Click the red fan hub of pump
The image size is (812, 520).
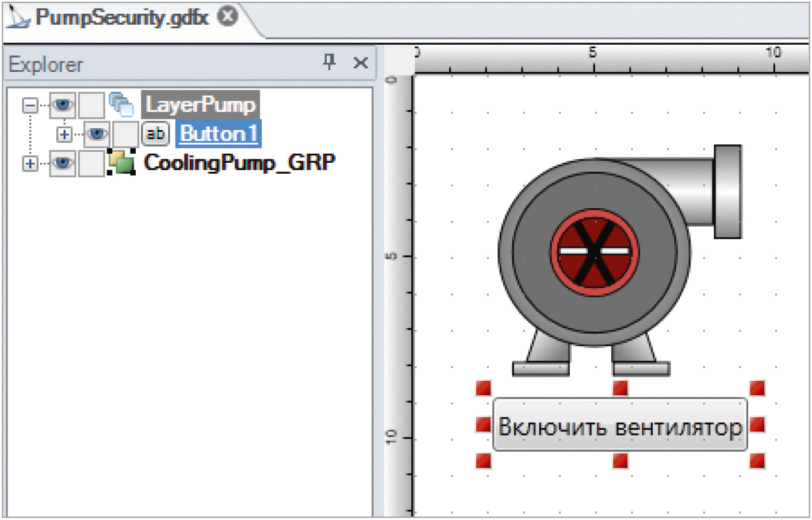coord(595,252)
